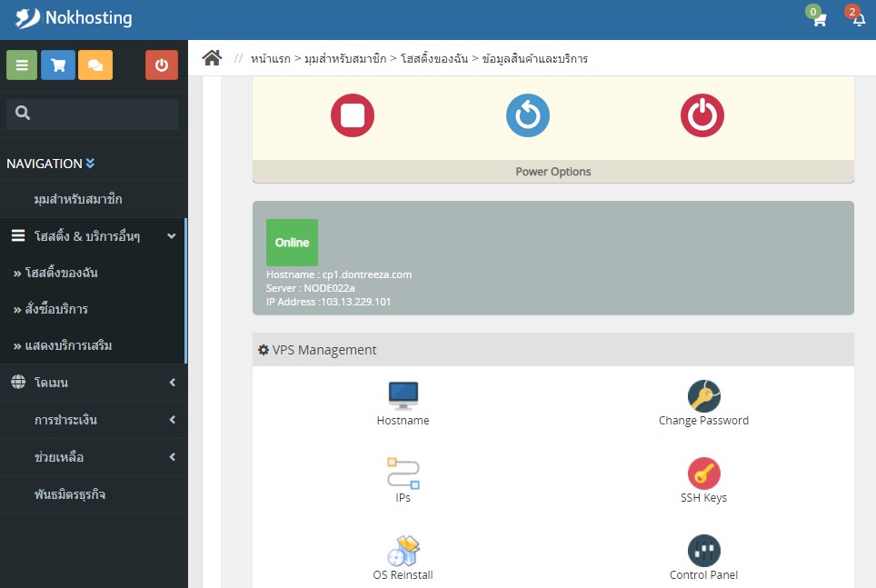Click the home icon in breadcrumb
Screen dimensions: 876x588
click(x=212, y=57)
